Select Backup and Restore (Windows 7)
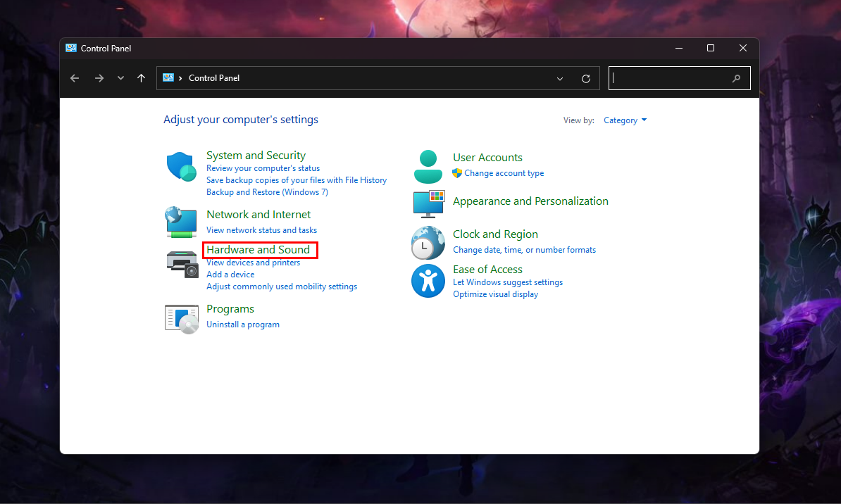 coord(267,192)
